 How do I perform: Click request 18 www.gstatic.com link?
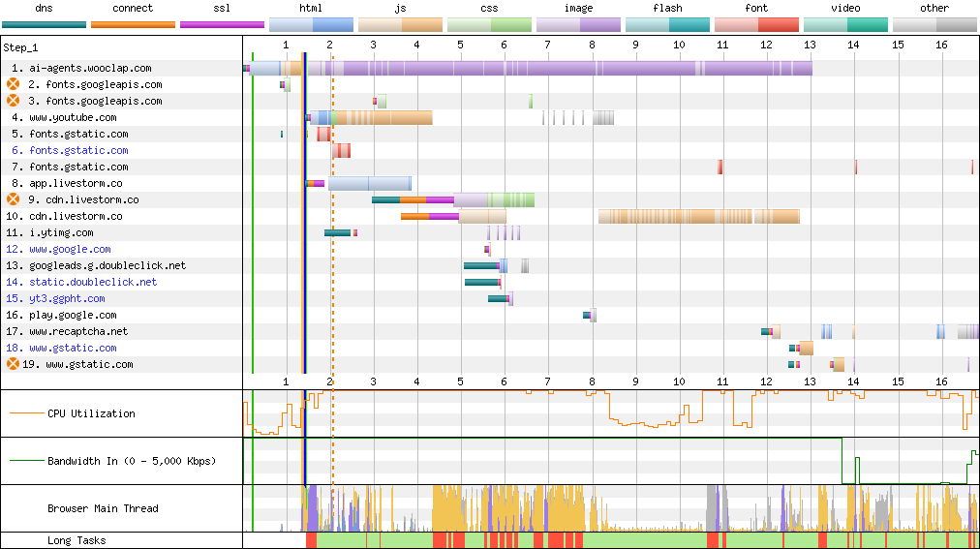pos(73,348)
